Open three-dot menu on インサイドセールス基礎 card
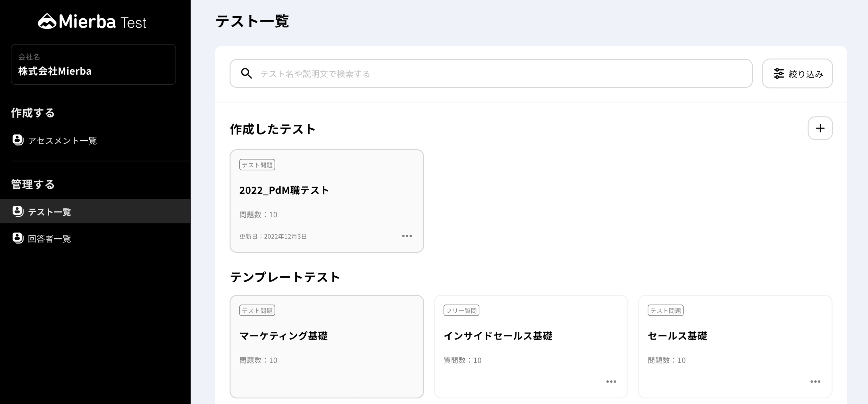This screenshot has width=868, height=404. (611, 382)
